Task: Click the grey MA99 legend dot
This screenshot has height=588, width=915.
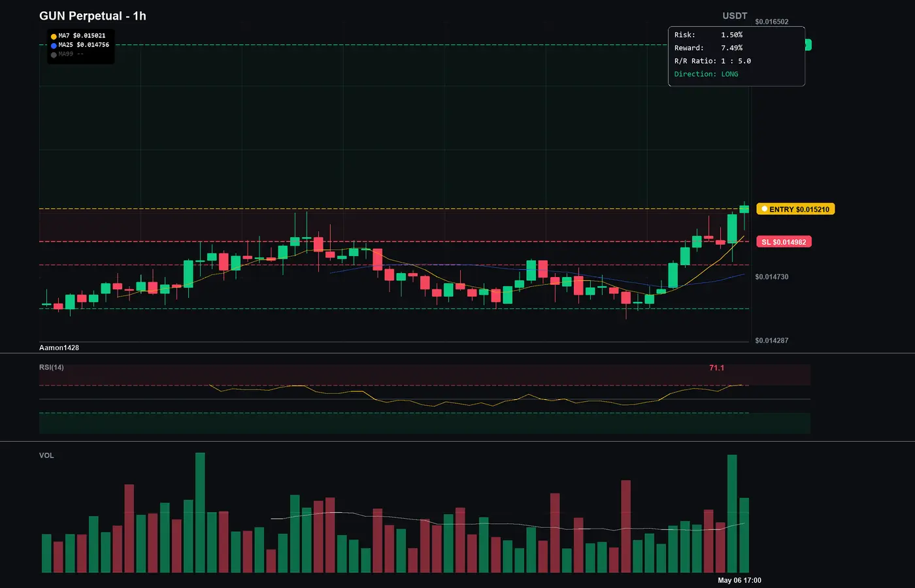Action: [54, 55]
